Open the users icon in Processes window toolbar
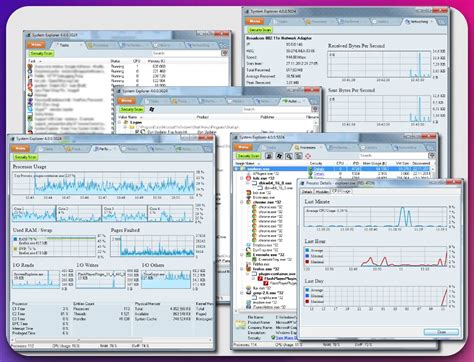Screen dimensions: 474x362 coord(269,156)
